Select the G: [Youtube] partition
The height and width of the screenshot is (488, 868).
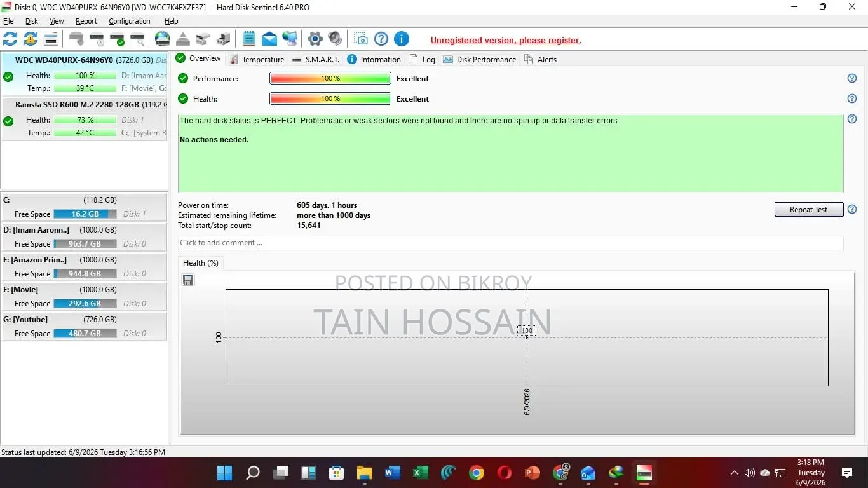point(85,327)
